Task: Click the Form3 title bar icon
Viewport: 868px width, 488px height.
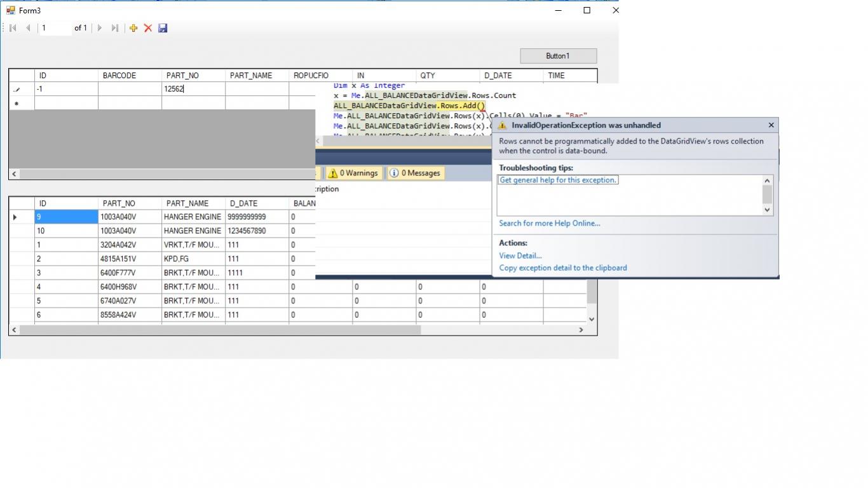Action: click(x=10, y=10)
